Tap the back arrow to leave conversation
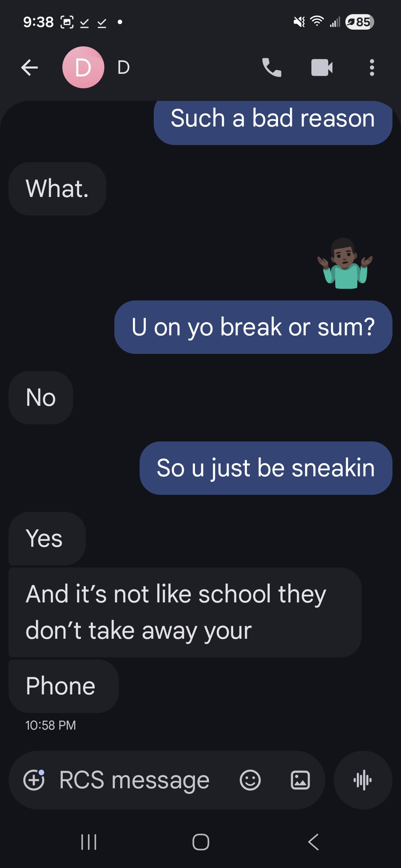This screenshot has width=401, height=868. (29, 68)
